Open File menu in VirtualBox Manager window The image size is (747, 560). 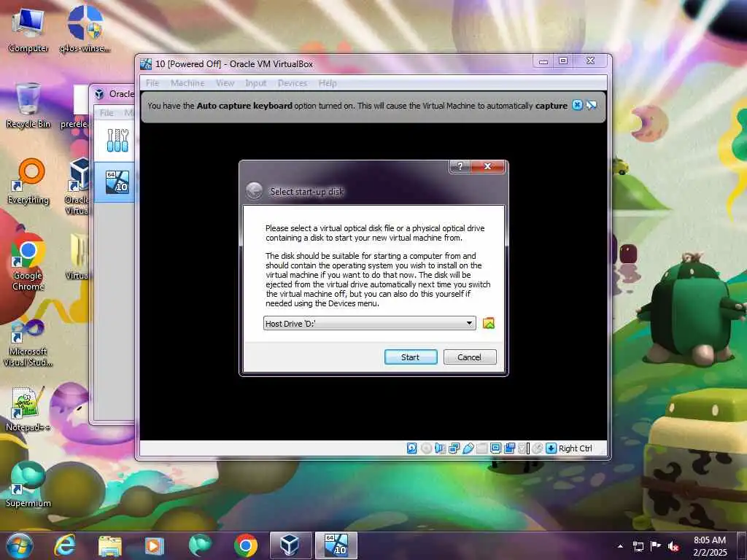107,112
